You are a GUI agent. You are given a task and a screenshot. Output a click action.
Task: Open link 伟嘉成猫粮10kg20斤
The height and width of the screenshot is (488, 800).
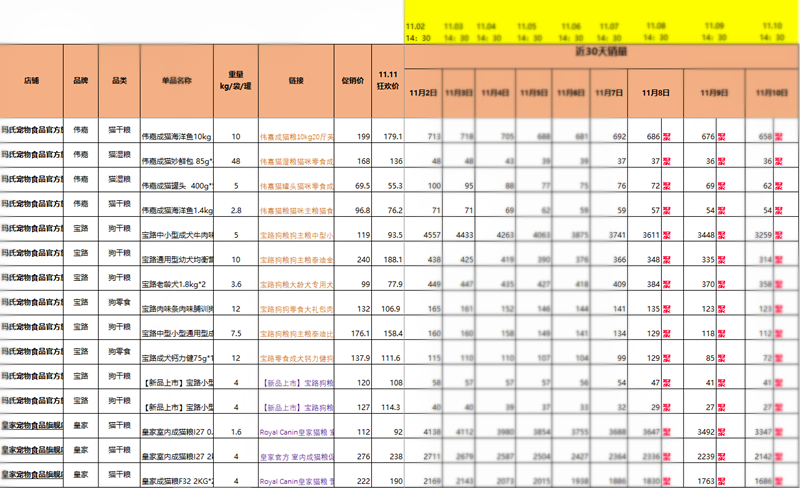tap(296, 137)
